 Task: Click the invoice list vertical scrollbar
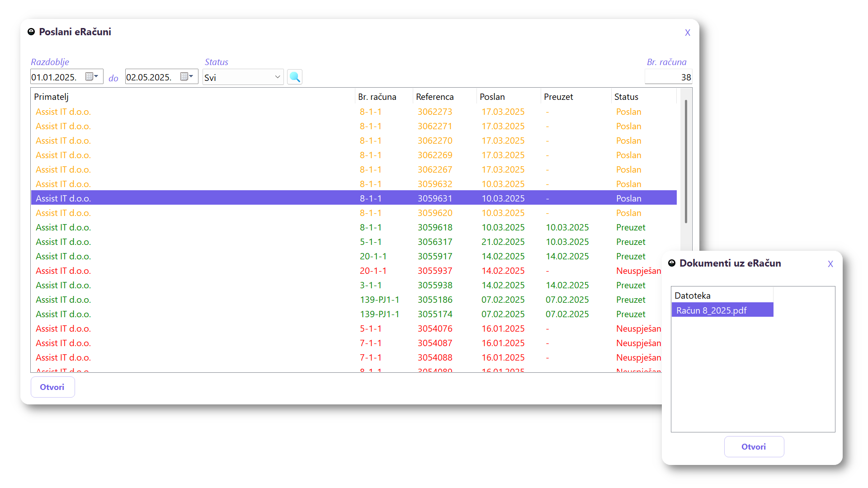tap(686, 162)
